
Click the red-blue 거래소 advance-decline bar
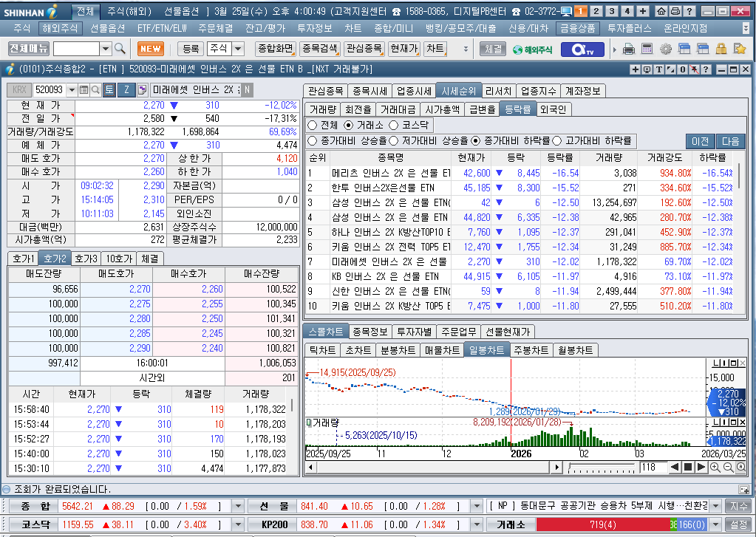622,524
